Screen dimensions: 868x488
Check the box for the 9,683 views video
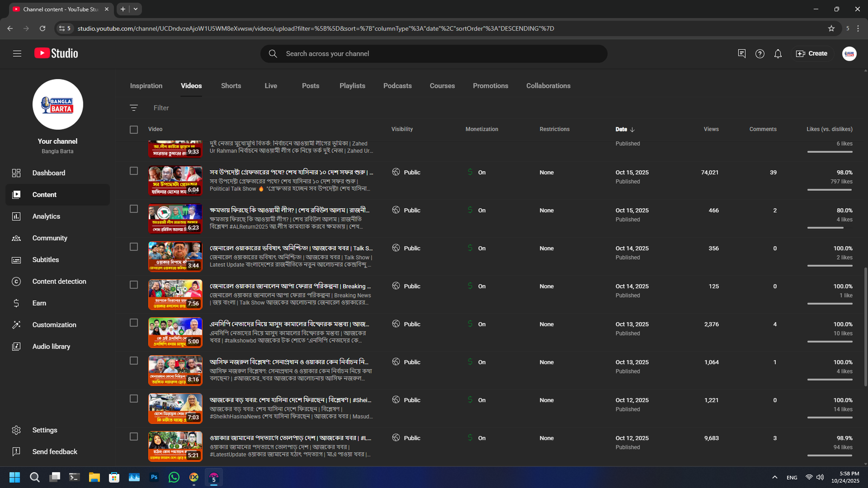134,437
